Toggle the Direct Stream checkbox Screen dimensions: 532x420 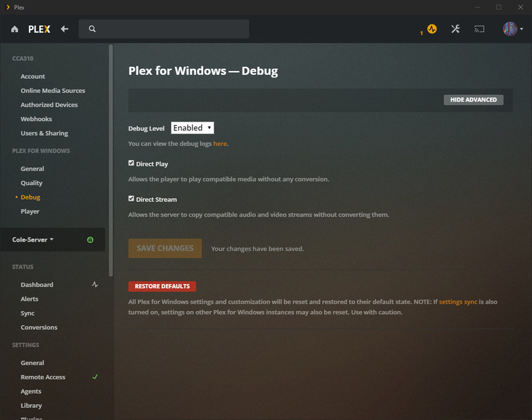131,199
